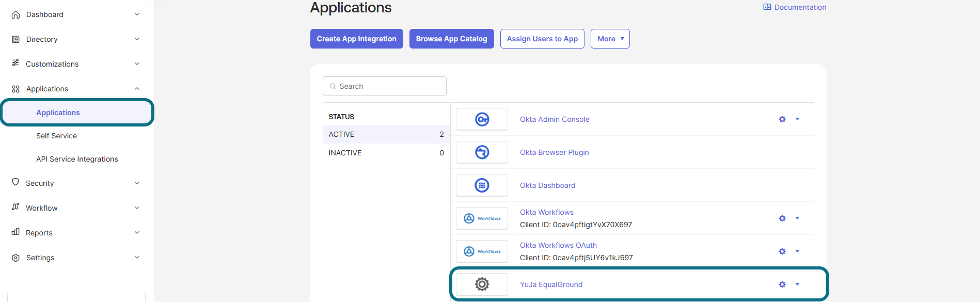The height and width of the screenshot is (302, 980).
Task: Expand the Reports menu chevron
Action: click(137, 233)
